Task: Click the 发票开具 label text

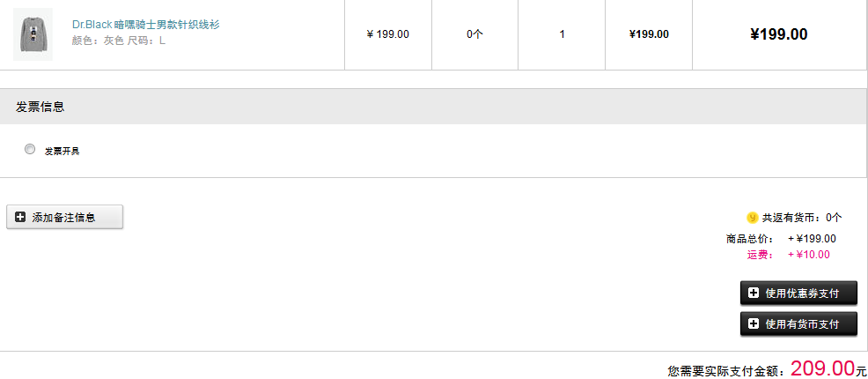Action: [62, 151]
